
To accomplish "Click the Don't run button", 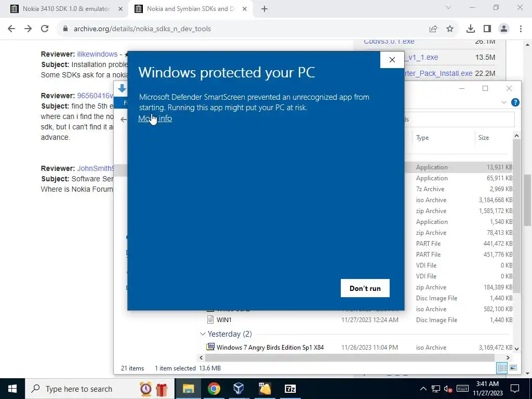I will pos(365,288).
